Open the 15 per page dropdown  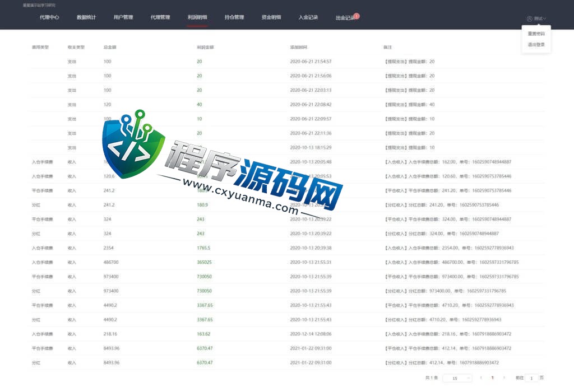(457, 378)
